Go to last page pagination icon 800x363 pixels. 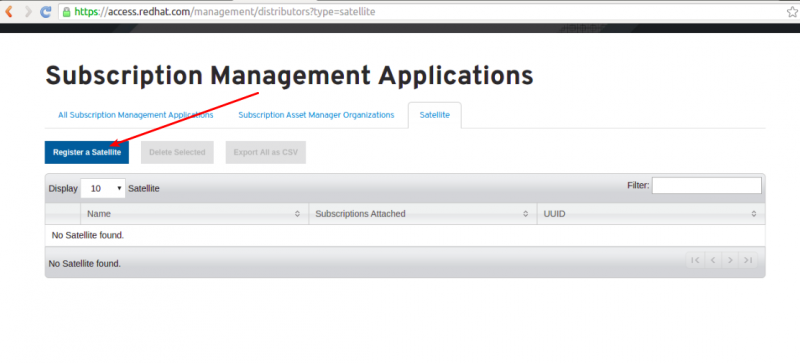click(x=748, y=260)
